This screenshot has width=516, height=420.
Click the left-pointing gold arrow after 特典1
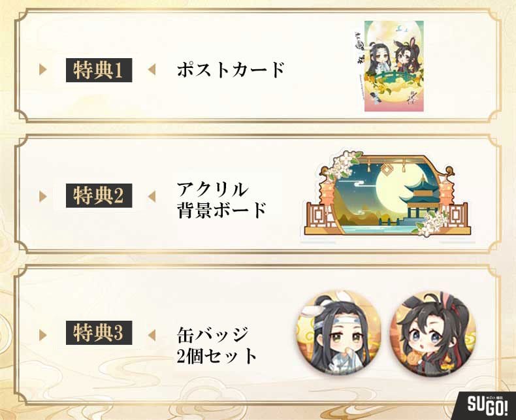[152, 69]
